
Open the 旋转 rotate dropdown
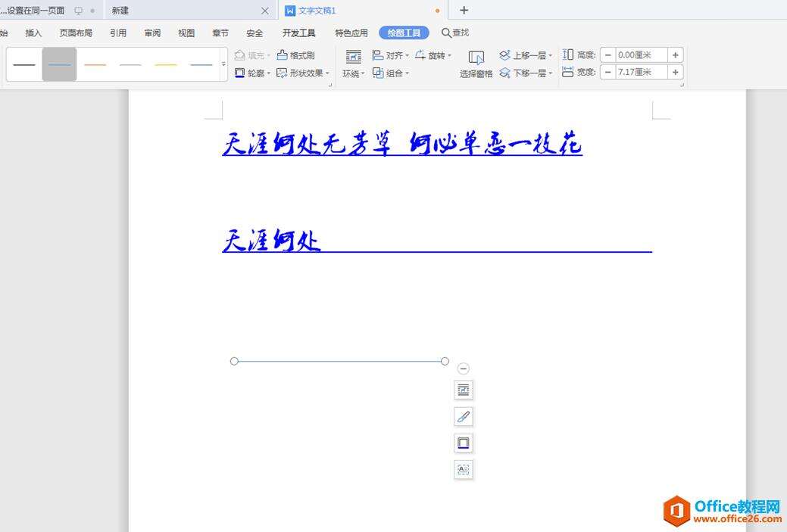tap(433, 55)
